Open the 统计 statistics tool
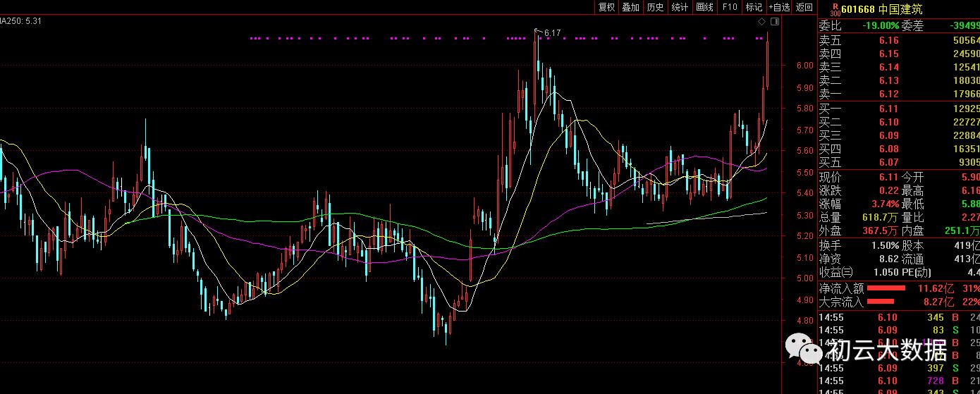Viewport: 980px width, 394px height. tap(680, 7)
